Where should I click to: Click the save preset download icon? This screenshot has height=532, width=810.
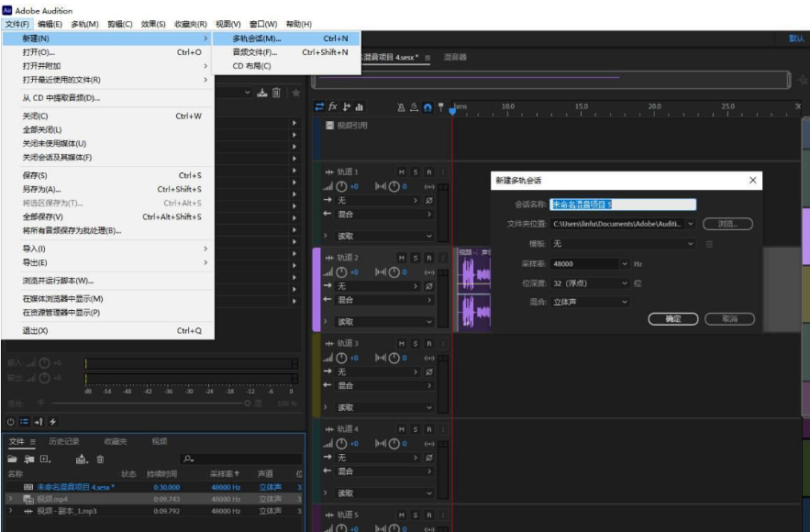[x=262, y=93]
